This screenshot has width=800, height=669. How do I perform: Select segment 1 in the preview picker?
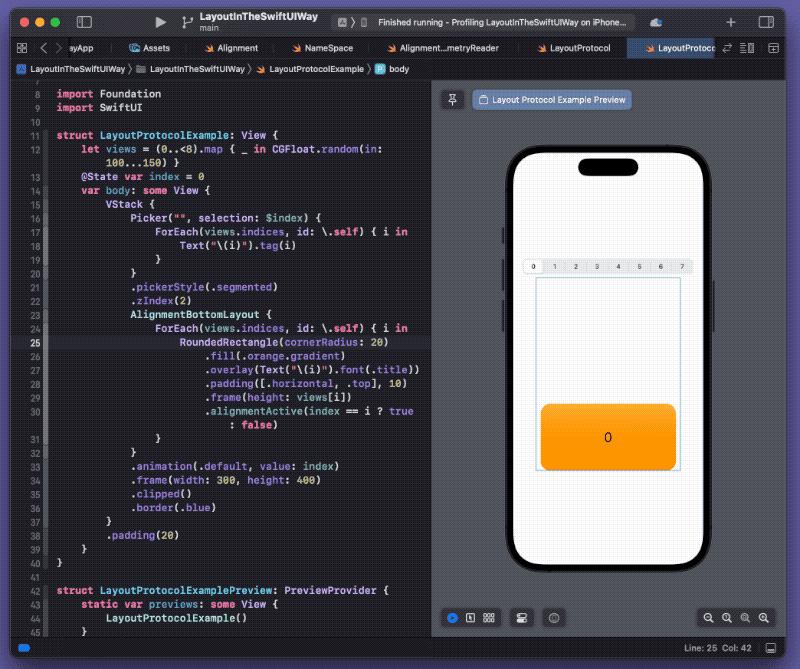[x=555, y=266]
